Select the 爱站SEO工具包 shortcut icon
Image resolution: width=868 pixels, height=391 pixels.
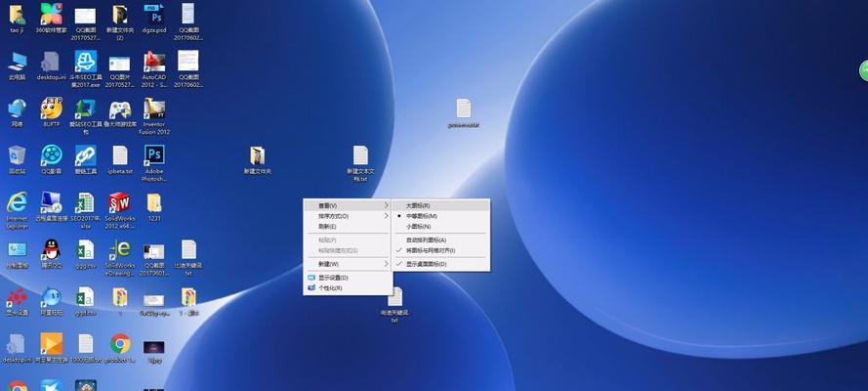(86, 109)
